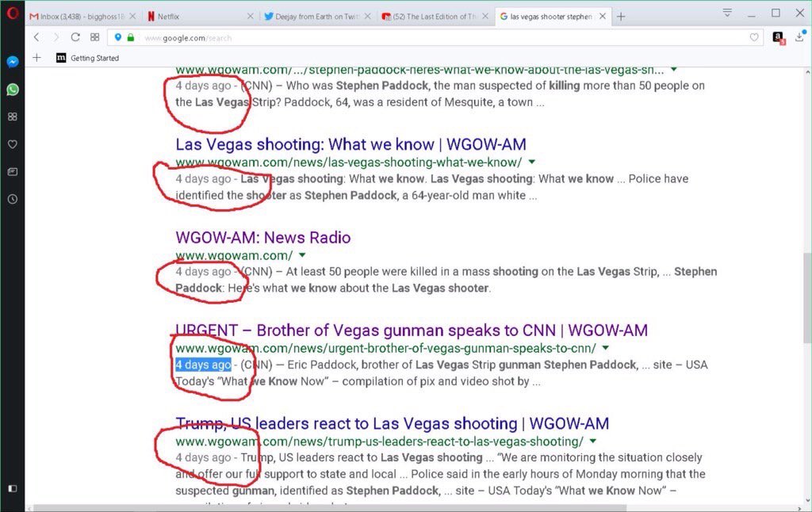Screen dimensions: 812x512
Task: Close the Twitter tab
Action: 367,17
